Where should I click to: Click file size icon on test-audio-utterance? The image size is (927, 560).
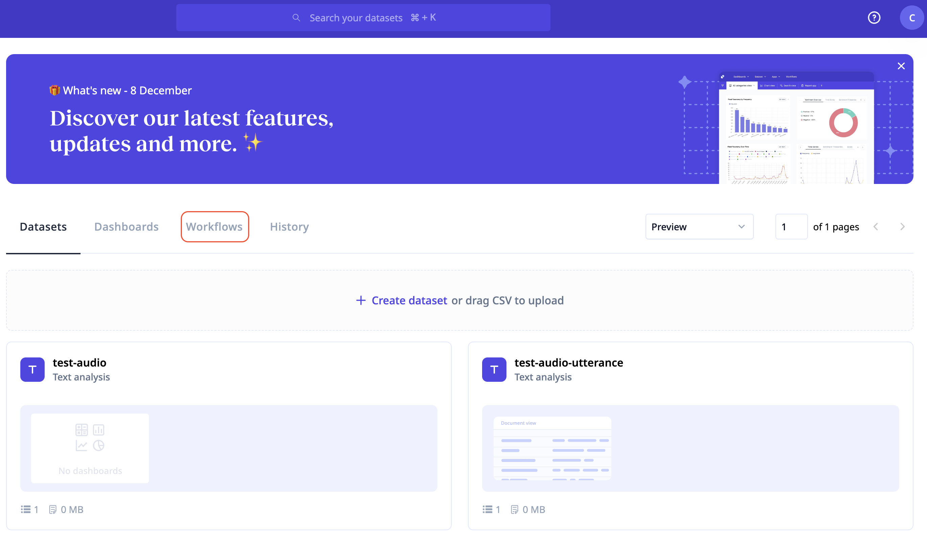[514, 509]
